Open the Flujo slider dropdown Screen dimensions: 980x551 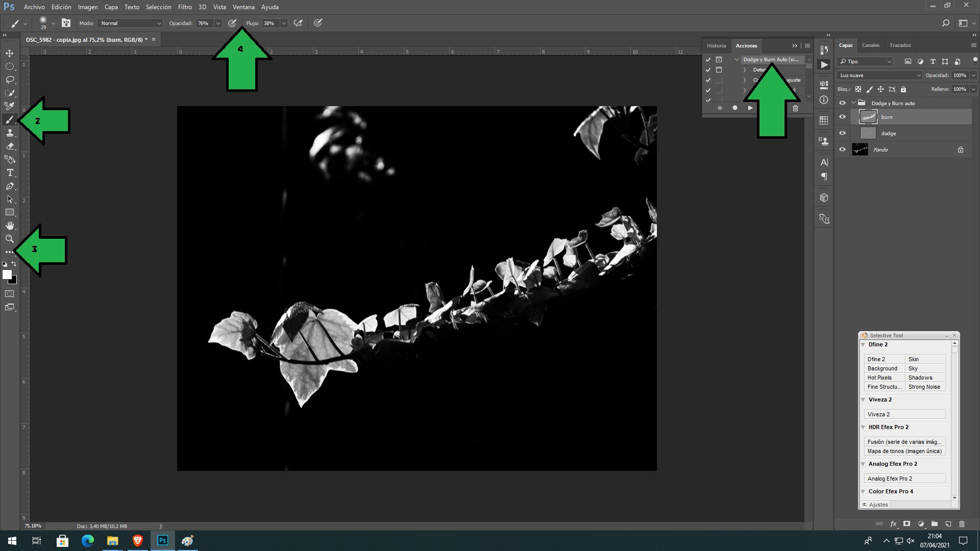[x=284, y=23]
